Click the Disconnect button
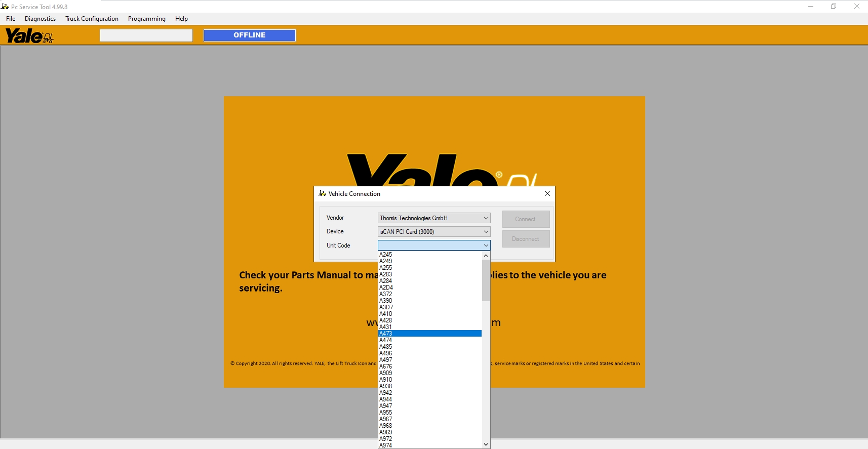868x449 pixels. [526, 239]
